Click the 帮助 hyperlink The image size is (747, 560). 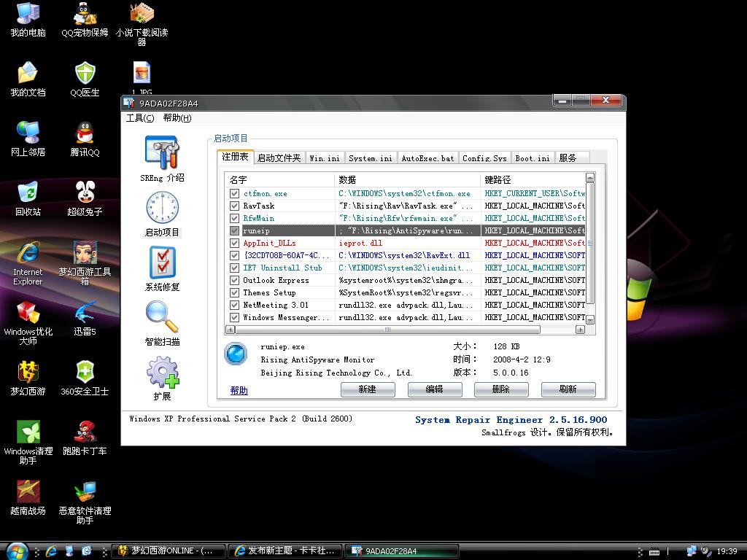tap(239, 391)
